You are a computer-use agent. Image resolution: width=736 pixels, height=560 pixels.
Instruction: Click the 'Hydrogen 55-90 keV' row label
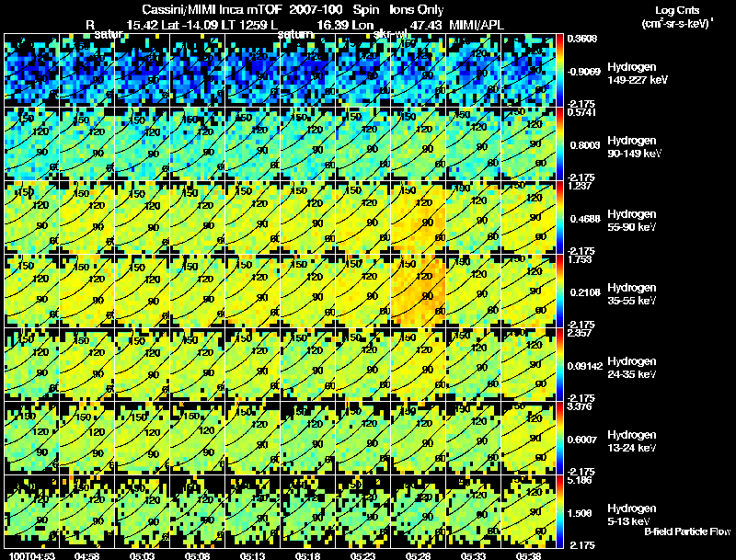[632, 221]
